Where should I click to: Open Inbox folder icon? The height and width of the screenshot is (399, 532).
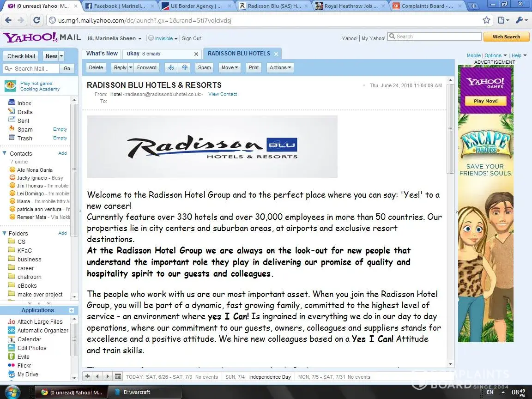pos(12,103)
